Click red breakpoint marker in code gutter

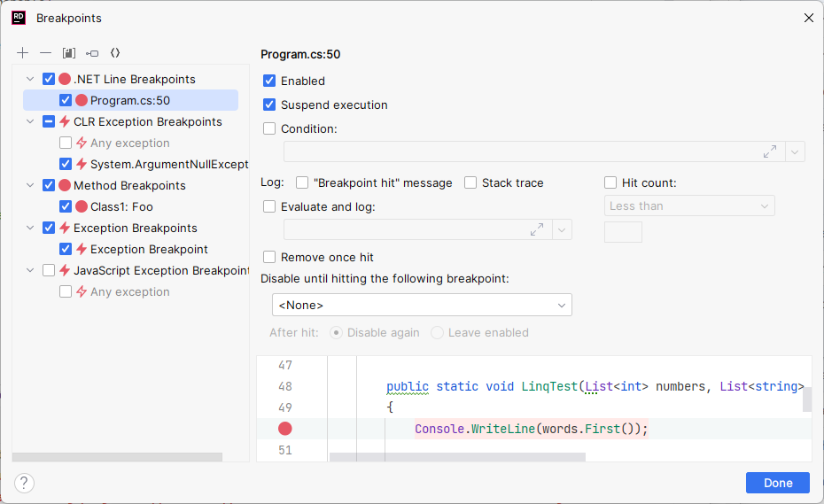pos(284,429)
